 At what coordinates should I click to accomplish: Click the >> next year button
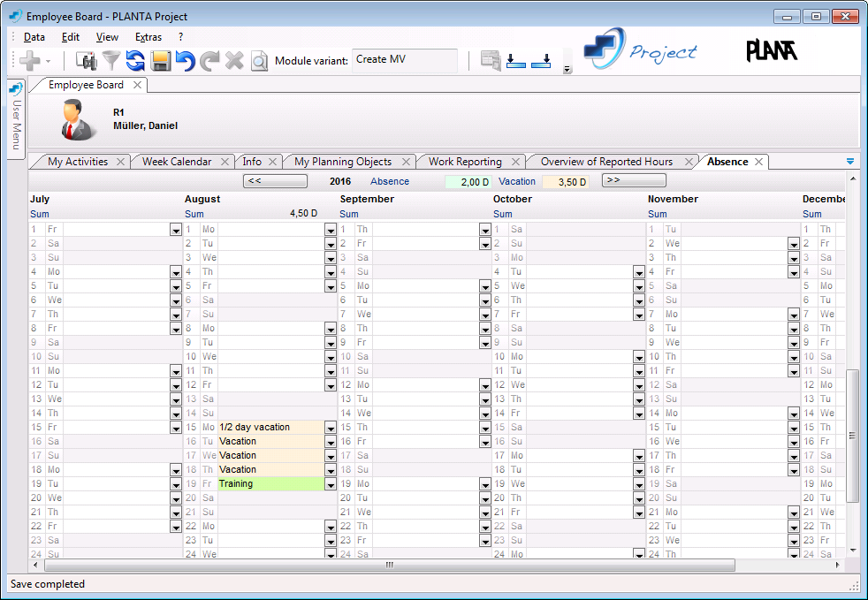point(634,180)
